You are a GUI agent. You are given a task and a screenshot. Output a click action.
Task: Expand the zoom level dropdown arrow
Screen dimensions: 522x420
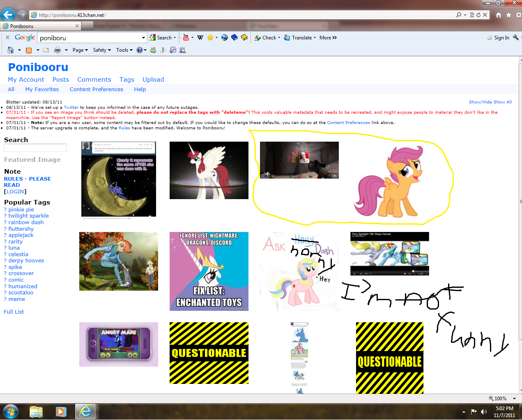(514, 399)
